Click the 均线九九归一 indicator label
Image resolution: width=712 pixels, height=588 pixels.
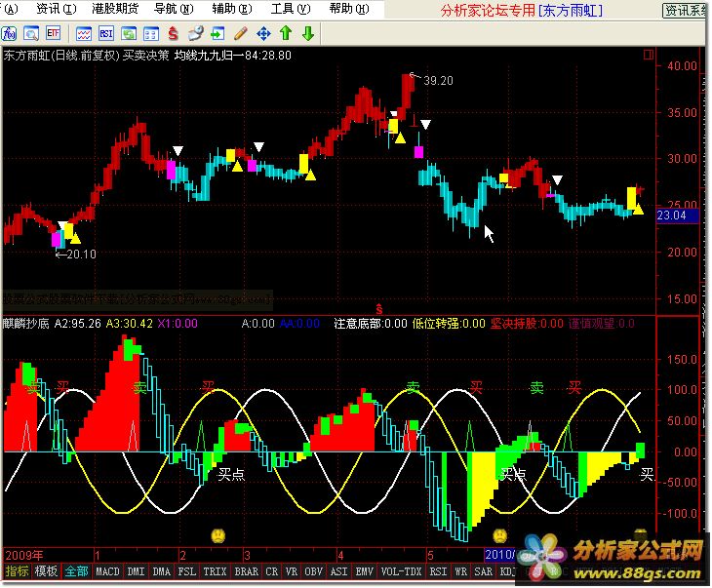click(210, 56)
